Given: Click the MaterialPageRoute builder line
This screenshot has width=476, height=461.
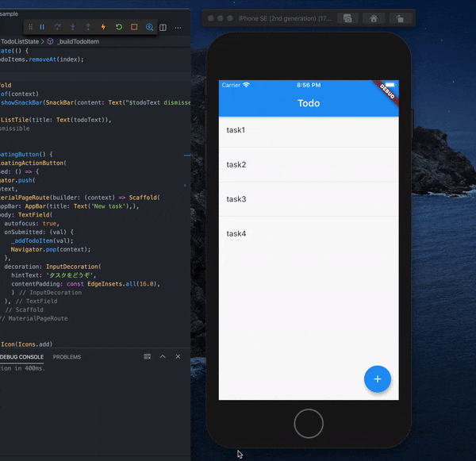Looking at the screenshot, I should tap(80, 198).
